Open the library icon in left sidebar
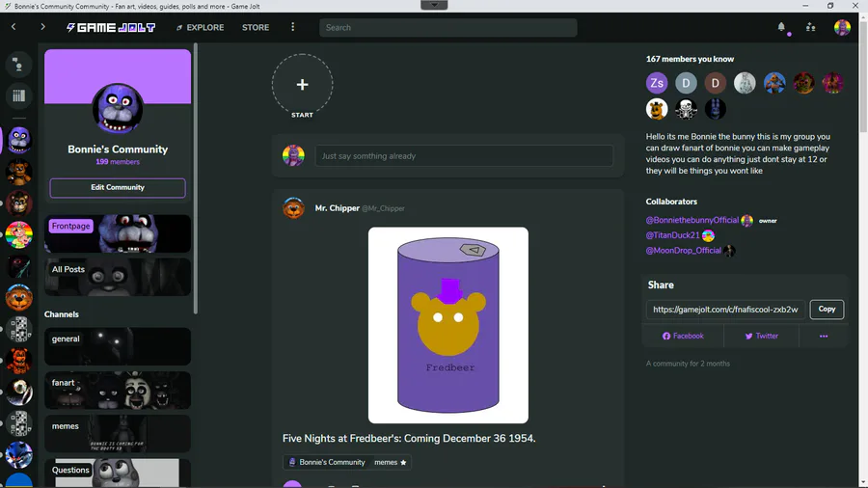Screen dimensions: 868x488 (x=18, y=95)
